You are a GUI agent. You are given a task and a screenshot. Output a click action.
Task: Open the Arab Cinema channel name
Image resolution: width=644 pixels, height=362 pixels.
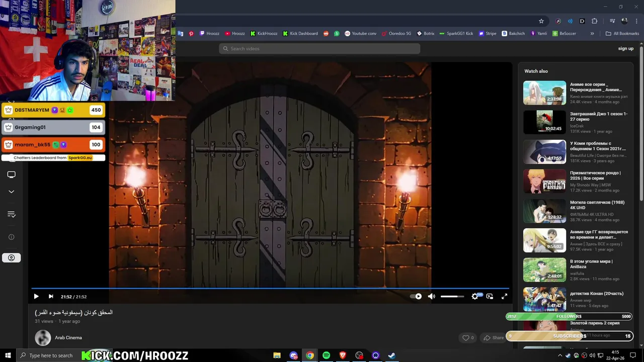click(x=68, y=338)
